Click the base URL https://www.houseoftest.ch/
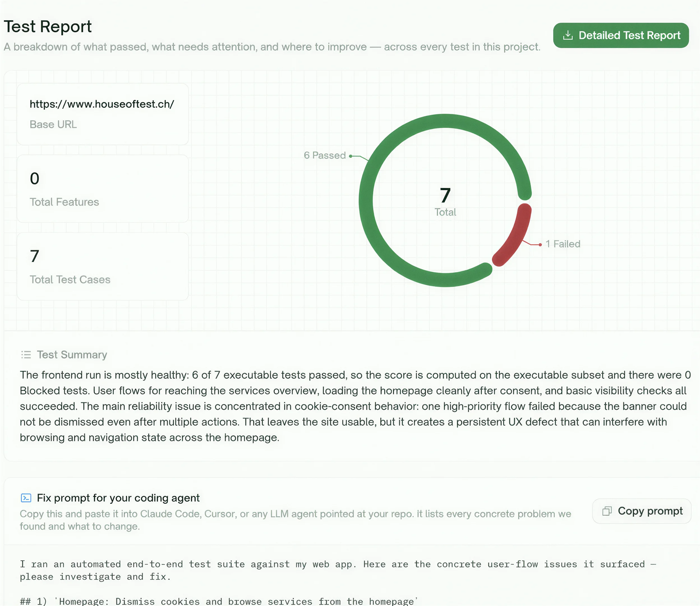The image size is (700, 606). (102, 104)
